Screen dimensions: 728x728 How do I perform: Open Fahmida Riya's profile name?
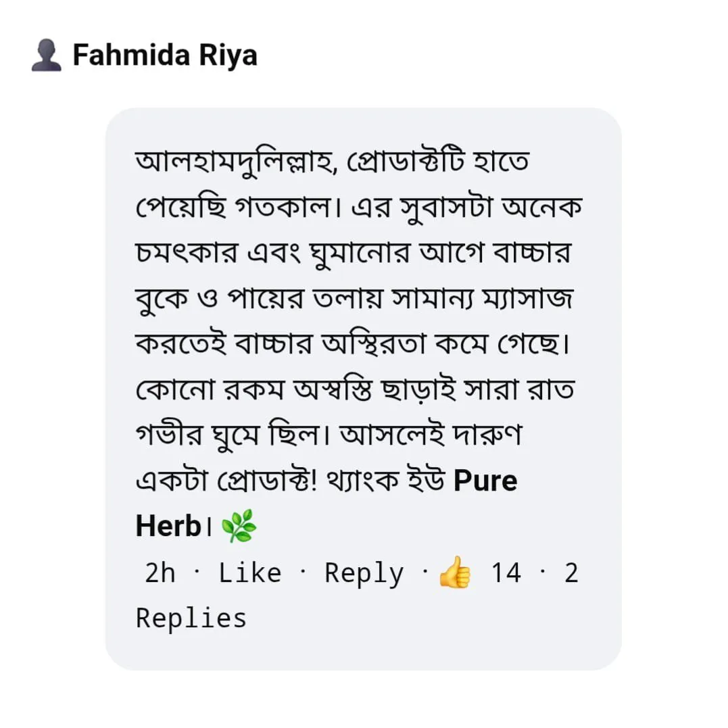point(165,55)
